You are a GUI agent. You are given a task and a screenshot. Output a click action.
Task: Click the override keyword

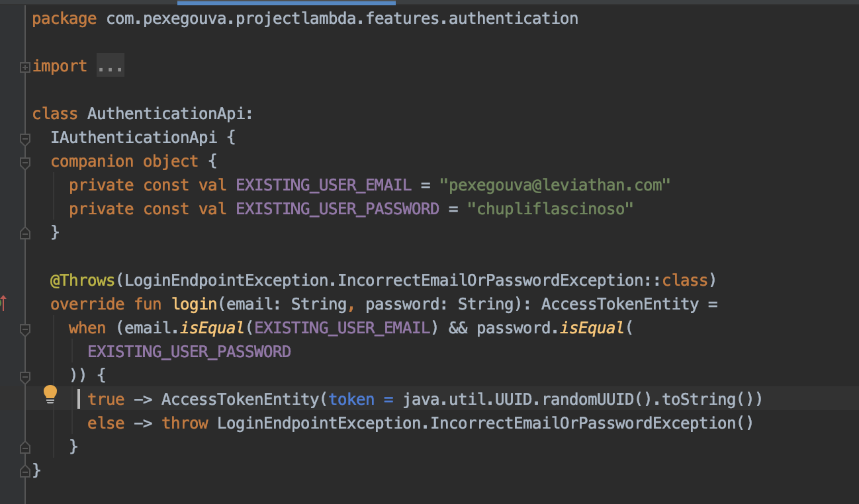(87, 304)
